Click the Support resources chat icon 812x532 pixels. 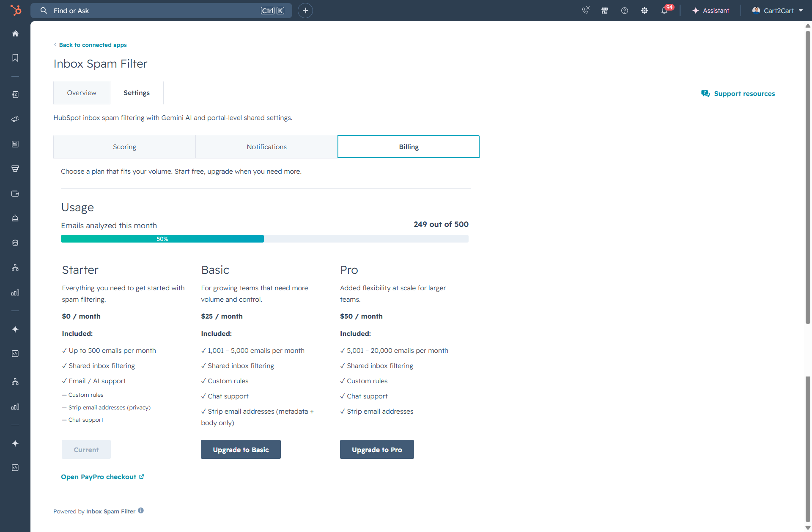705,93
